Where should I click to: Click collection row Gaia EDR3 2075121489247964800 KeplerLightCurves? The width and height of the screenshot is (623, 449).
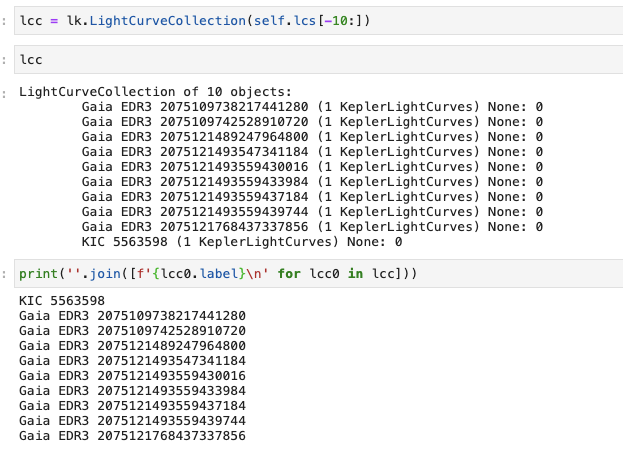pos(312,137)
